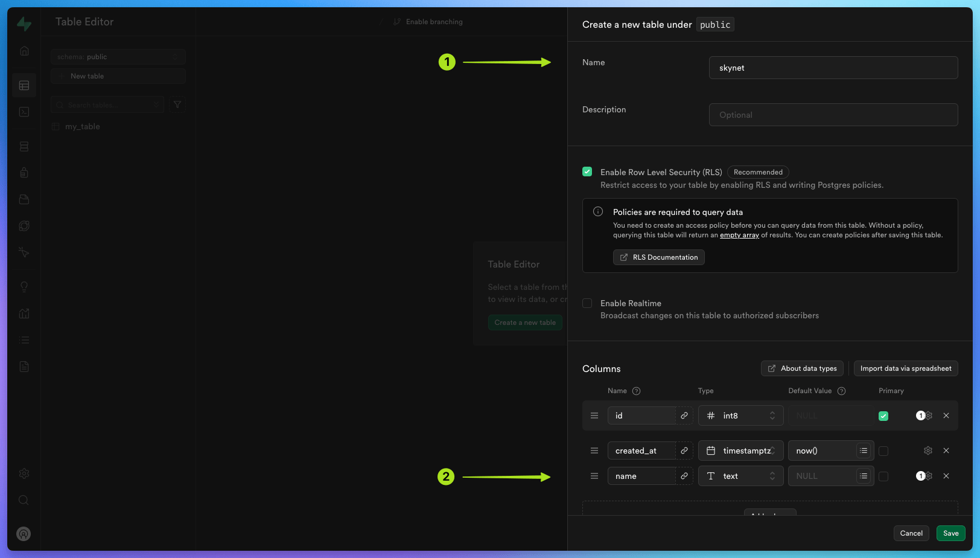Open the Edge Functions sidebar icon
Image resolution: width=980 pixels, height=558 pixels.
[24, 226]
